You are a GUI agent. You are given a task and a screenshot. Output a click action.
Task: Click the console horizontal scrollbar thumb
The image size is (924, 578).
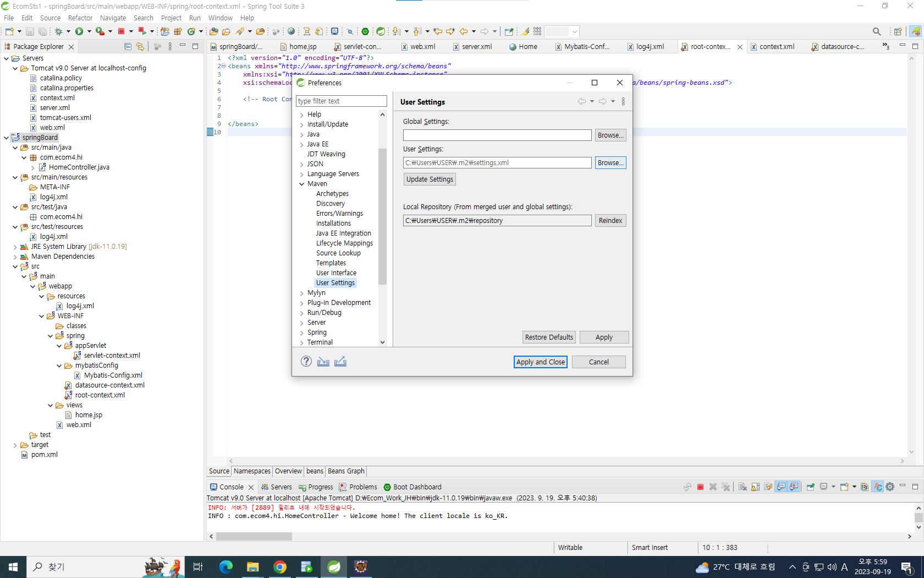(254, 536)
